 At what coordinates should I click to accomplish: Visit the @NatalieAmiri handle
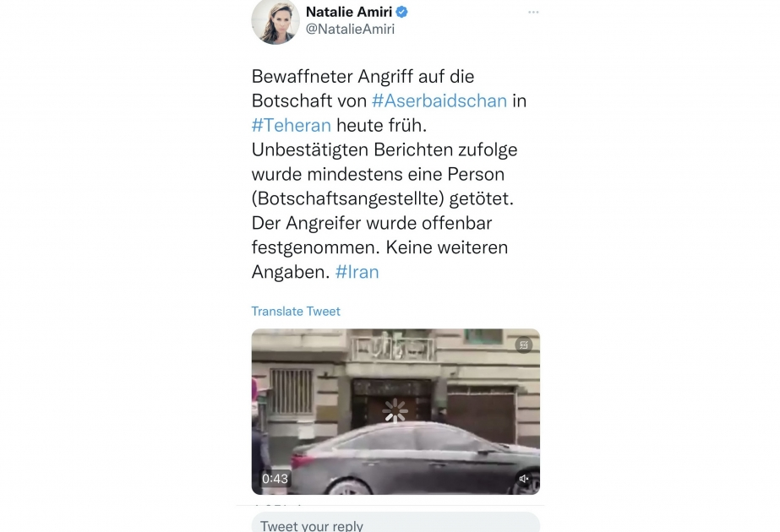click(x=350, y=29)
